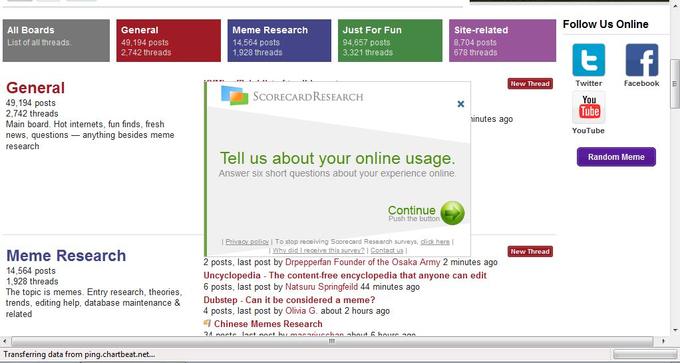680x363 pixels.
Task: Click the Random Meme button
Action: (616, 157)
